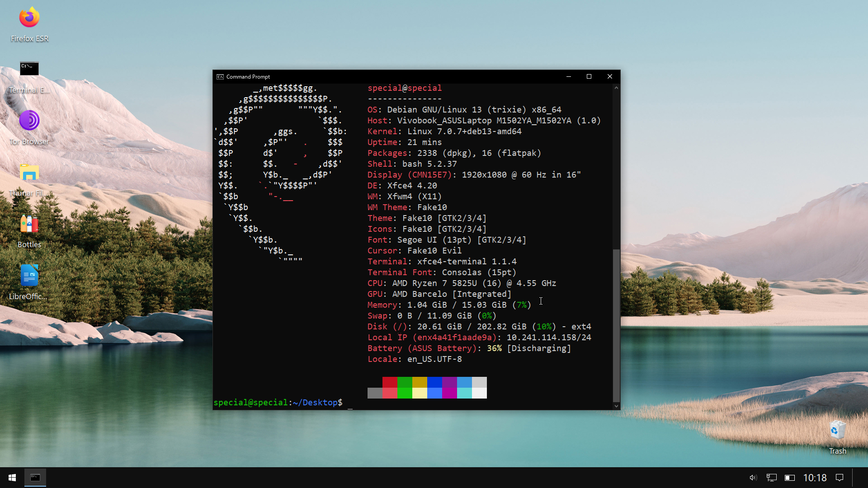This screenshot has height=488, width=868.
Task: Maximize the Command Prompt window
Action: (x=589, y=76)
